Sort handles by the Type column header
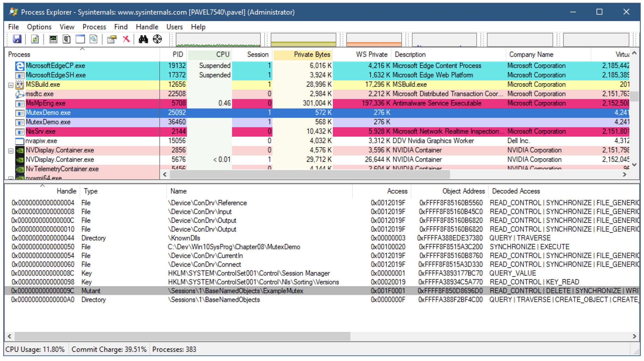 tap(123, 191)
